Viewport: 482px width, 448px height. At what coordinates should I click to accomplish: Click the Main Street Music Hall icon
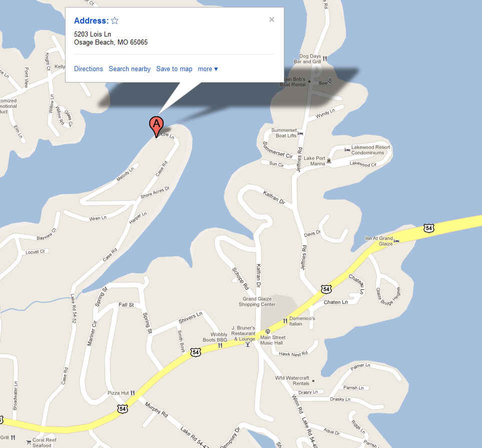coord(268,331)
